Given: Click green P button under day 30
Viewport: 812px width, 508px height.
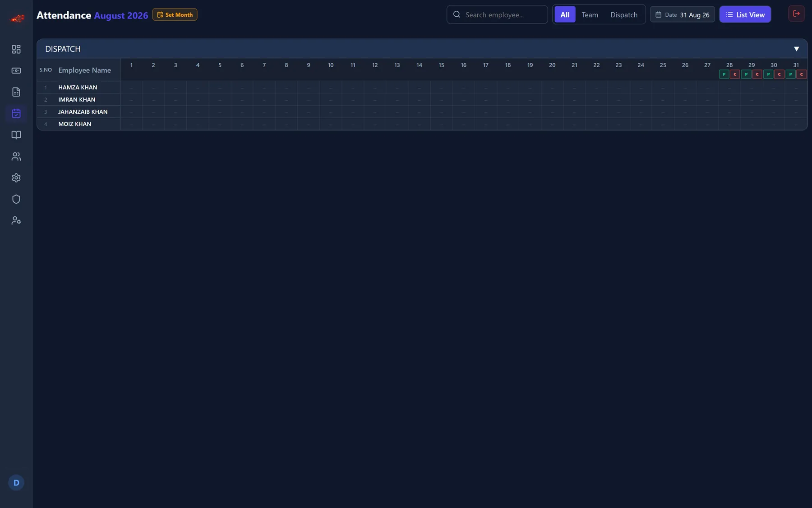Looking at the screenshot, I should click(768, 74).
